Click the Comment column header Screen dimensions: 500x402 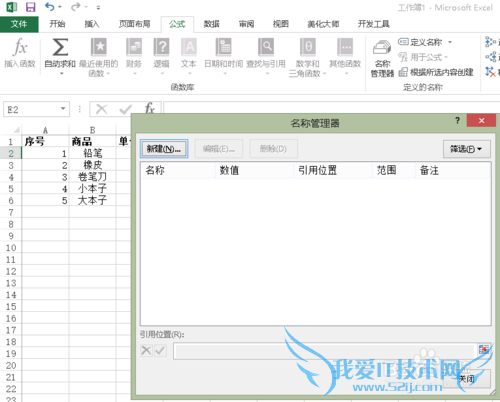coord(453,170)
